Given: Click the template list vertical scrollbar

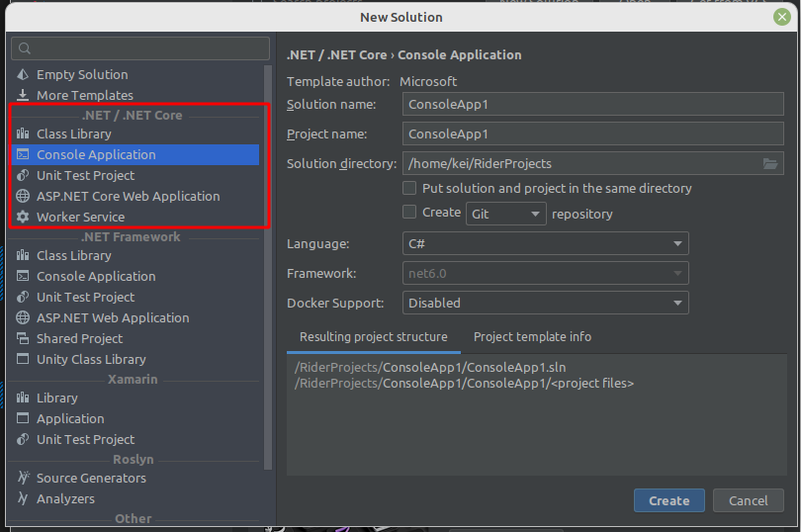Looking at the screenshot, I should tap(267, 267).
